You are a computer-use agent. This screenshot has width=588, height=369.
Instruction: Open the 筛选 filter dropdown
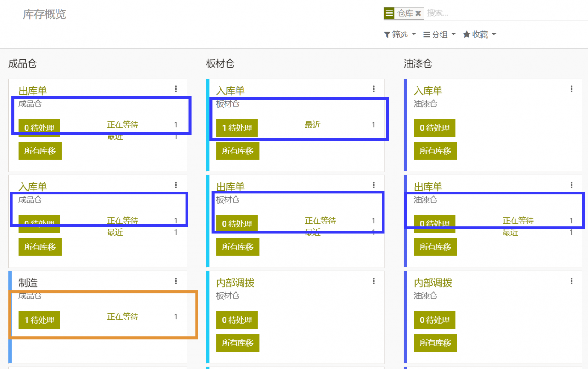point(400,34)
